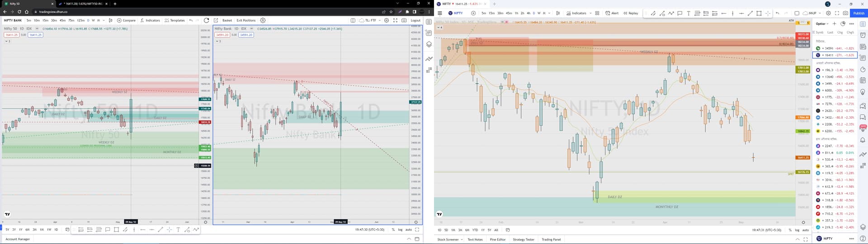Click the NIFTY symbol search in TradingView

456,13
